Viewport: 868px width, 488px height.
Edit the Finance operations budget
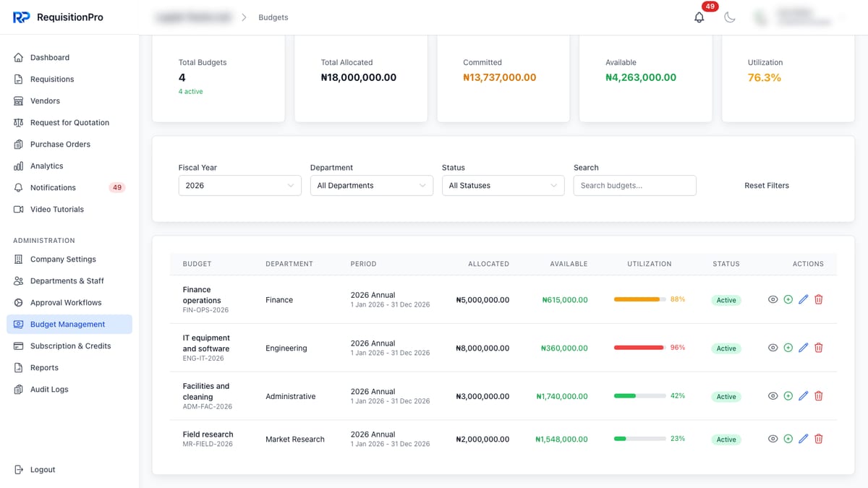click(804, 299)
